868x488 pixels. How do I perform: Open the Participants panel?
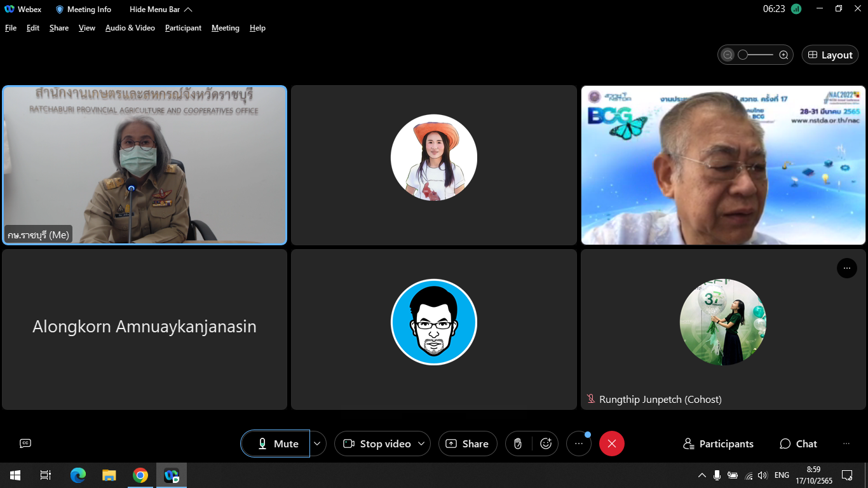coord(718,444)
